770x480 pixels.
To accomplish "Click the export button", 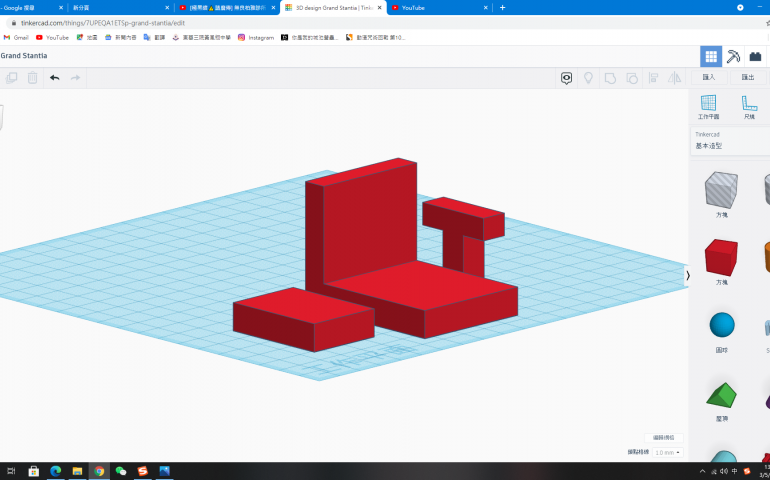I will [747, 77].
